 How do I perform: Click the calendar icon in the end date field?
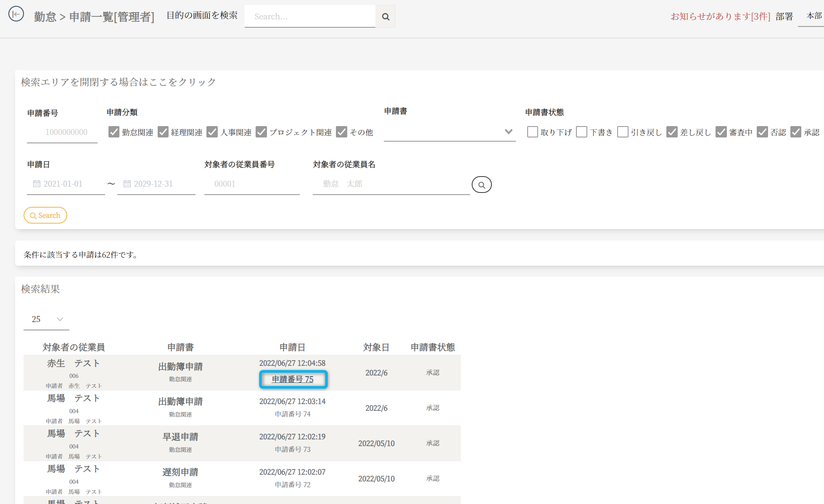[x=127, y=184]
